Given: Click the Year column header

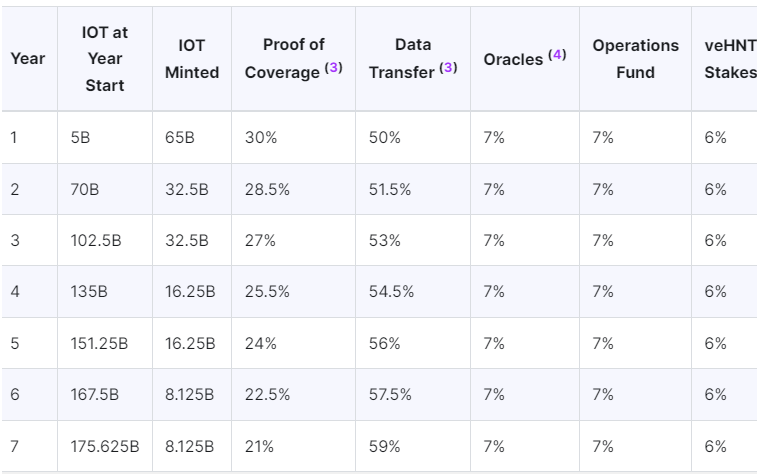Looking at the screenshot, I should click(x=28, y=59).
